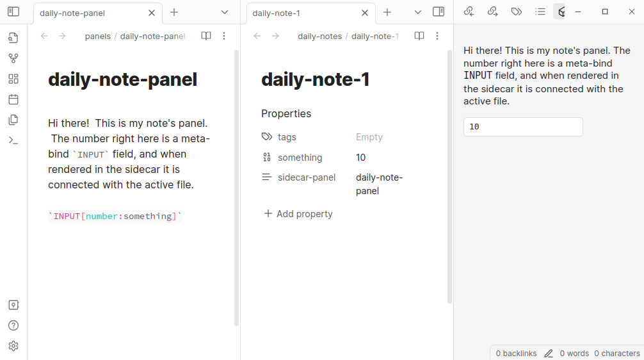Viewport: 644px width, 360px height.
Task: Navigate back in daily-note-1 pane
Action: click(x=257, y=36)
